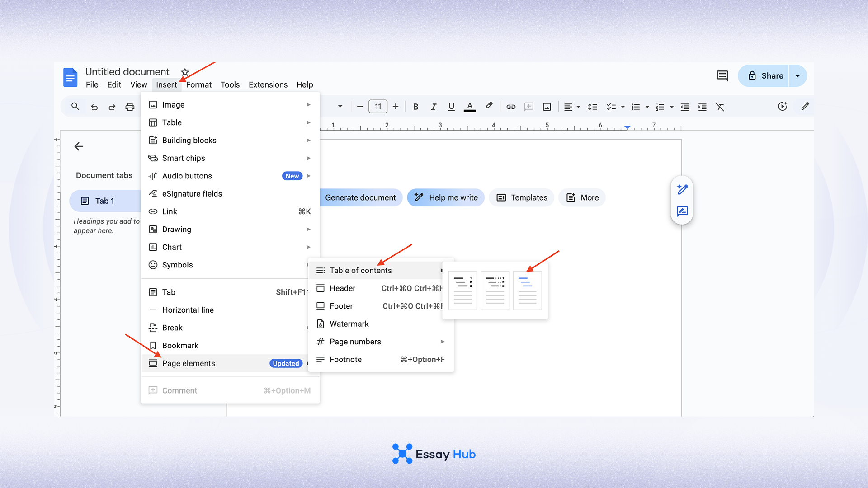
Task: Click the Help me write button
Action: pyautogui.click(x=446, y=197)
